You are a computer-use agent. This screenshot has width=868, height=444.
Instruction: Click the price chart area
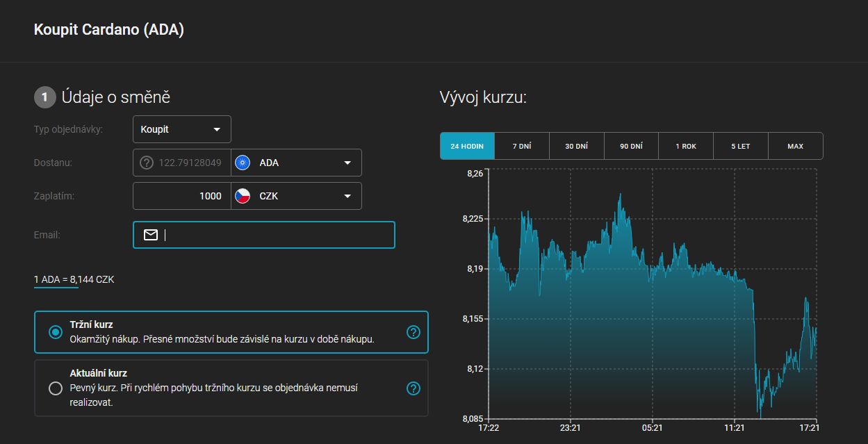coord(653,294)
